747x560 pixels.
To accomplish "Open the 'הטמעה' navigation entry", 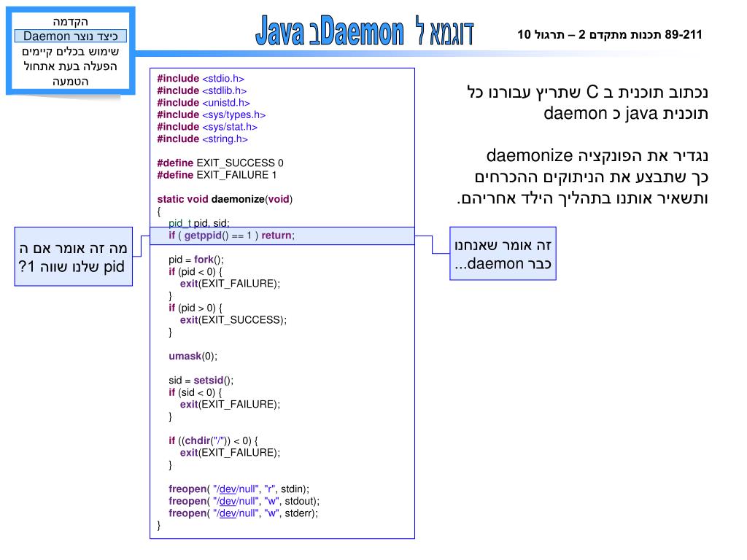I will [71, 82].
